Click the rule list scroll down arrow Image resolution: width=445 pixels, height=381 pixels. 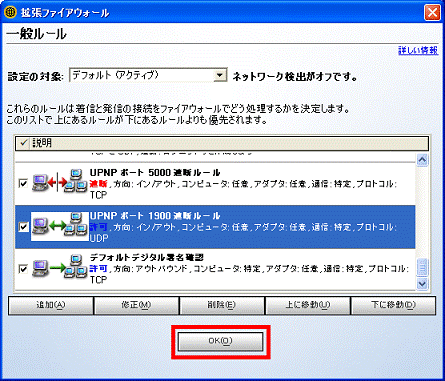422,284
